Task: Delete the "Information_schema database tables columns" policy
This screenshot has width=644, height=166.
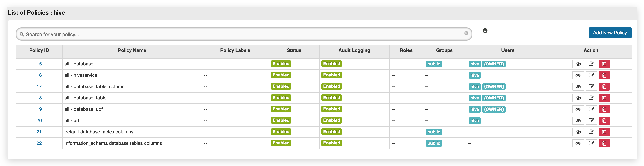Action: point(604,143)
